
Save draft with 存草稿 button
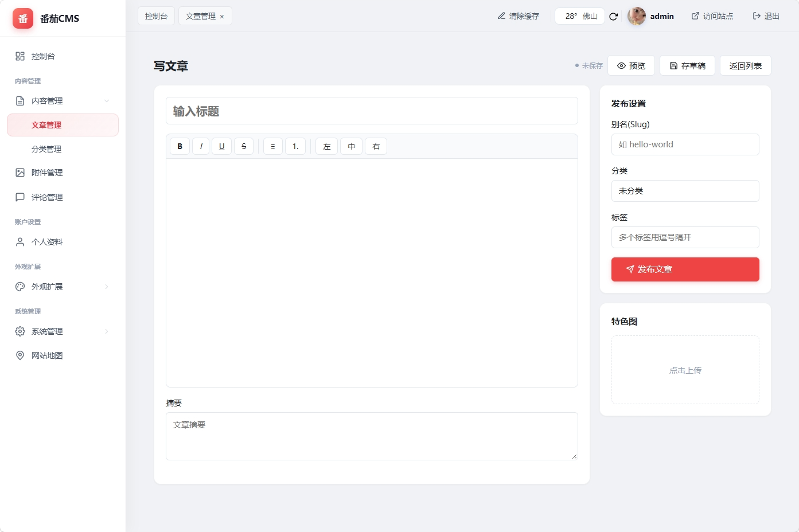(x=687, y=65)
